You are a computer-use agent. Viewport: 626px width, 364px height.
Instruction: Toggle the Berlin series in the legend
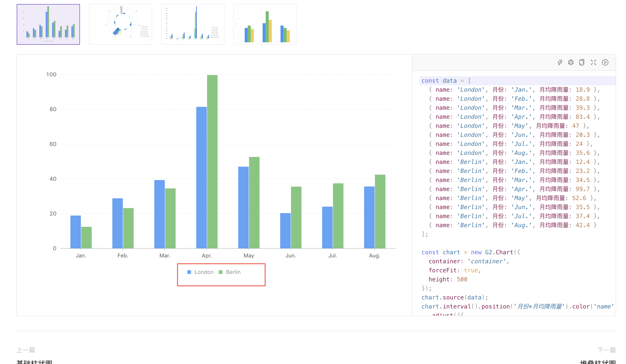click(233, 272)
